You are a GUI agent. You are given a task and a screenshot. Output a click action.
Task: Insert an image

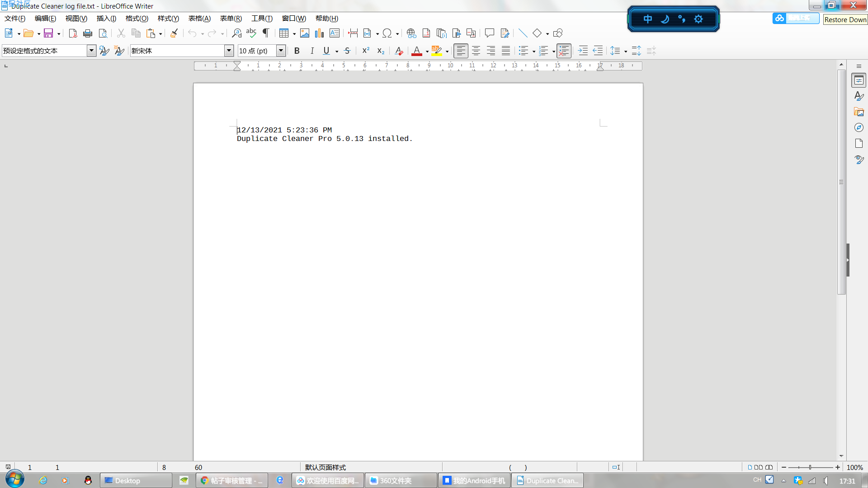tap(305, 33)
